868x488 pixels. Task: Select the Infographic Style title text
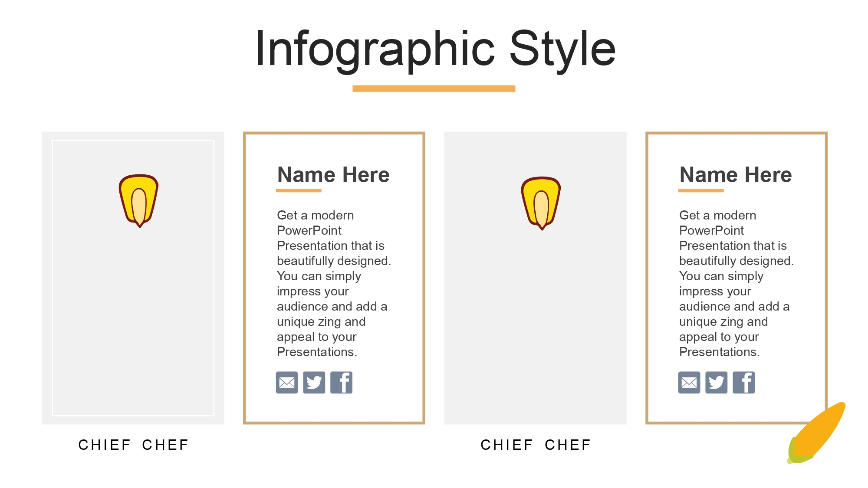(x=435, y=49)
